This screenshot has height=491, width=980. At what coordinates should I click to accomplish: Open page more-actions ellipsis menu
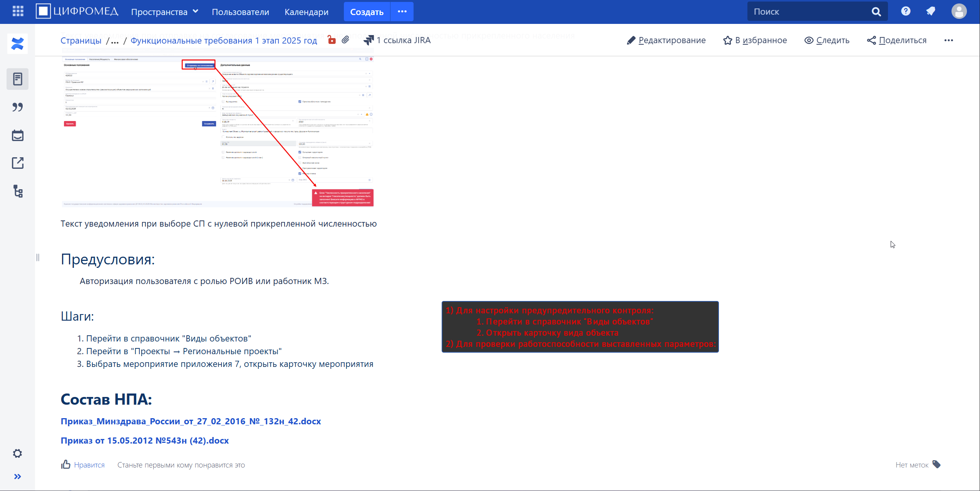pos(948,40)
